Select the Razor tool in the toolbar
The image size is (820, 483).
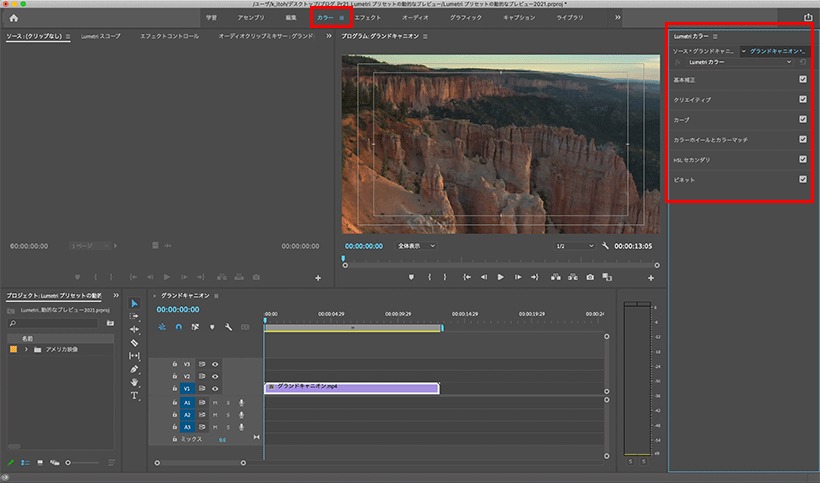(x=134, y=343)
